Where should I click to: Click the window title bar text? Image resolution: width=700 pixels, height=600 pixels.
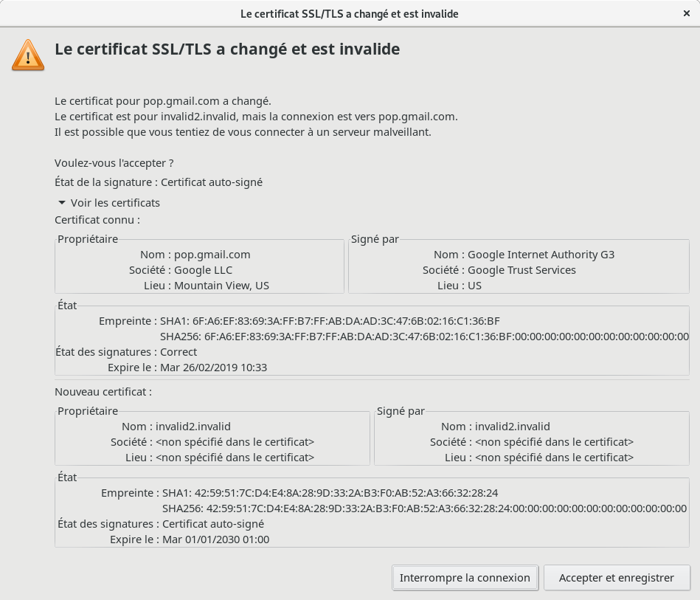pyautogui.click(x=350, y=14)
